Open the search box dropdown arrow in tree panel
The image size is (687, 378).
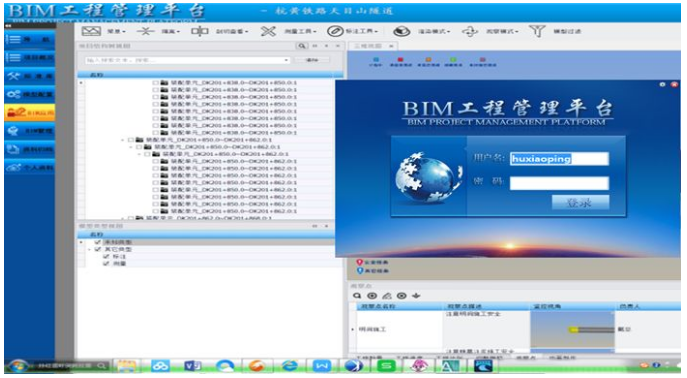[286, 60]
